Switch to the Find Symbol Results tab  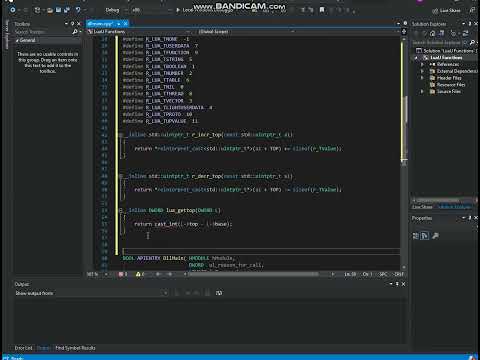[x=75, y=348]
